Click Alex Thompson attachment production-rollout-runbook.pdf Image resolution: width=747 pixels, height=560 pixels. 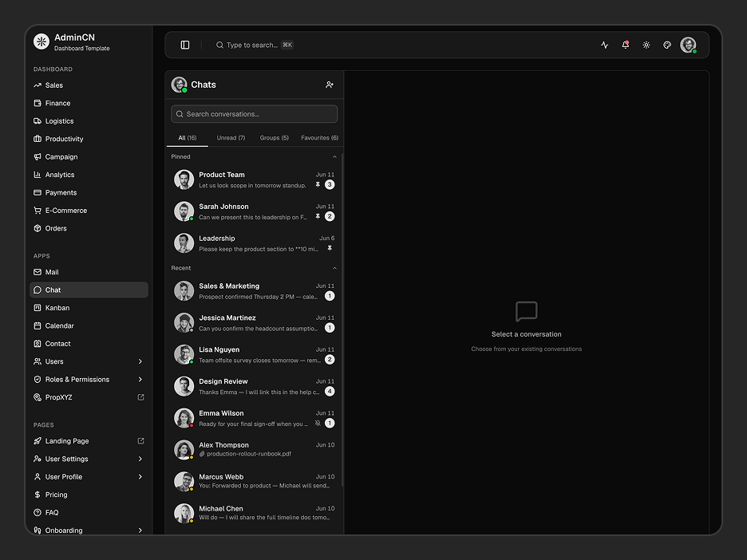click(x=245, y=454)
